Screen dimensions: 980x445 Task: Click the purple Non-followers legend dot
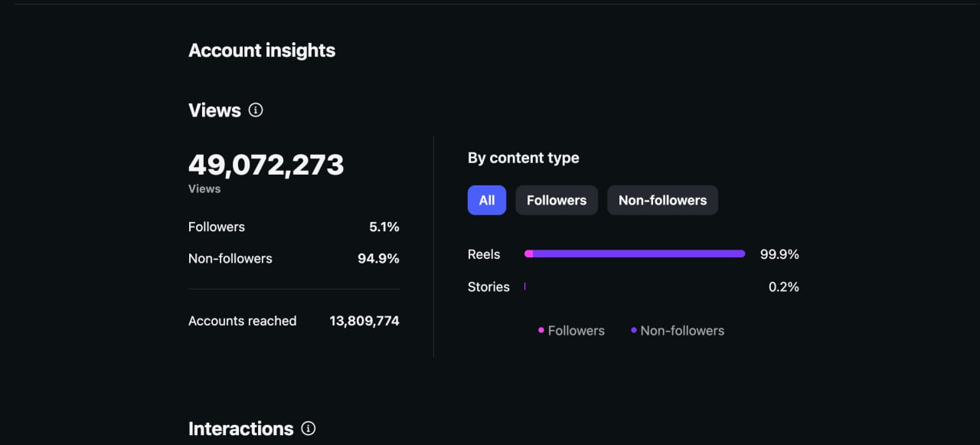point(634,330)
